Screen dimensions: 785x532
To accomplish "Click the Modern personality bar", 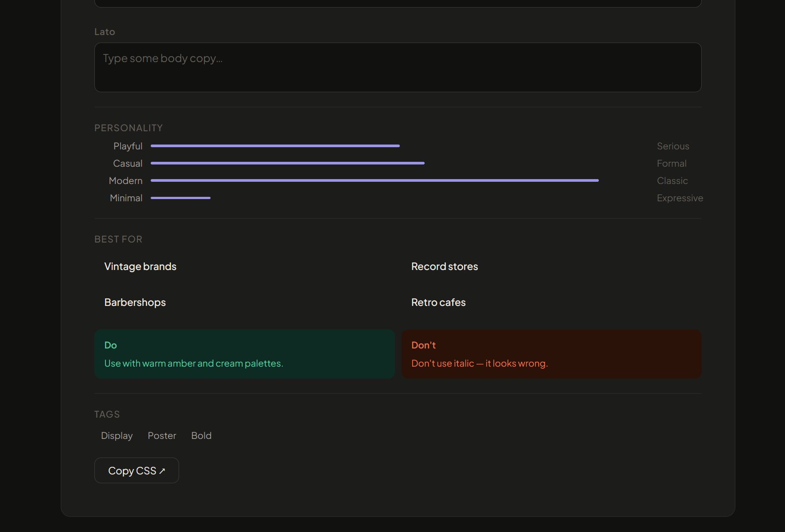I will tap(375, 180).
